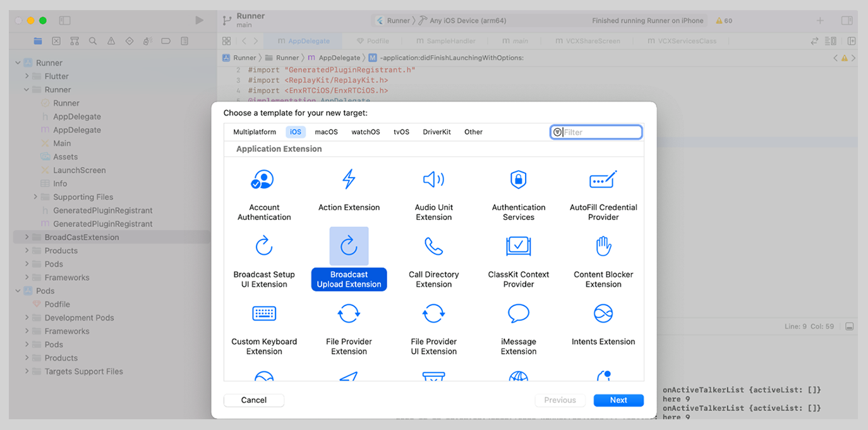The width and height of the screenshot is (868, 430).
Task: Select the Broadcast Setup UI Extension template
Action: coord(264,259)
